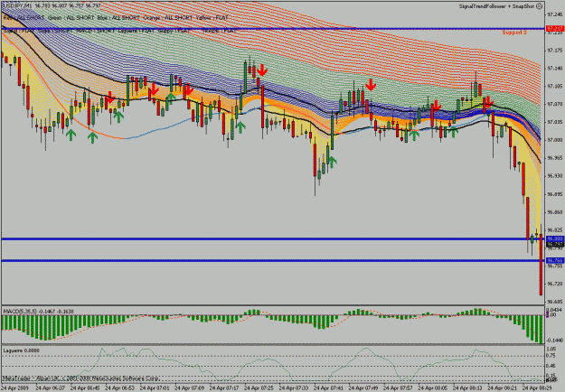Click the TRADE : FLAT status text
The image size is (565, 392).
pyautogui.click(x=219, y=32)
